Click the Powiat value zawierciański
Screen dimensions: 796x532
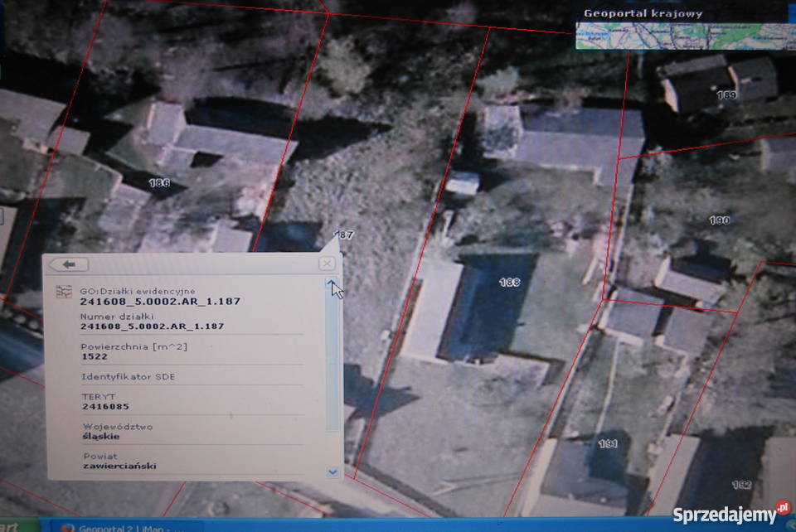pos(119,466)
